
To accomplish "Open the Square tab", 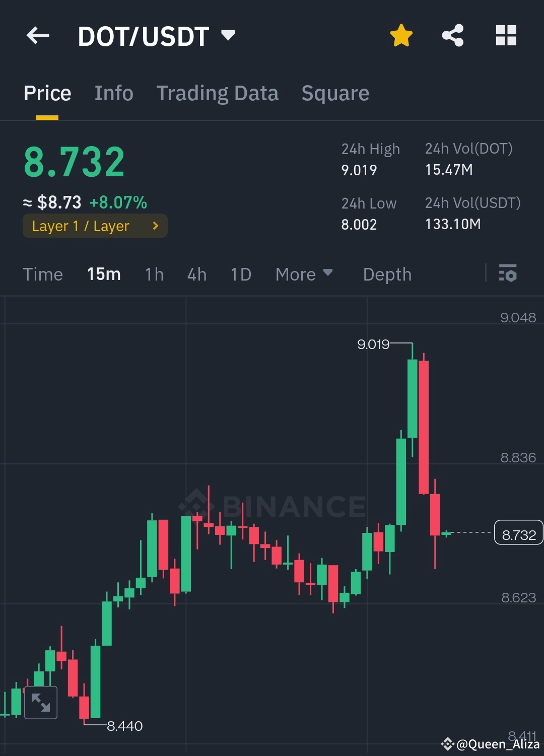I will tap(335, 93).
